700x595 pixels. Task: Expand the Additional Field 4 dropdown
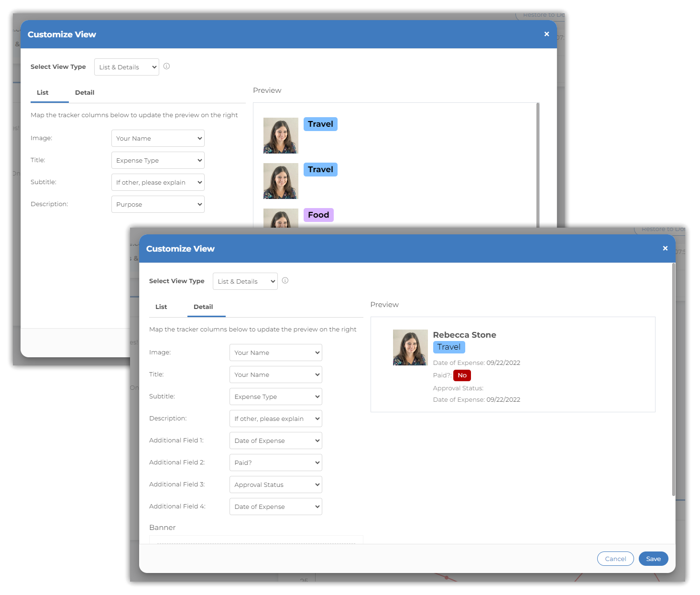point(275,507)
